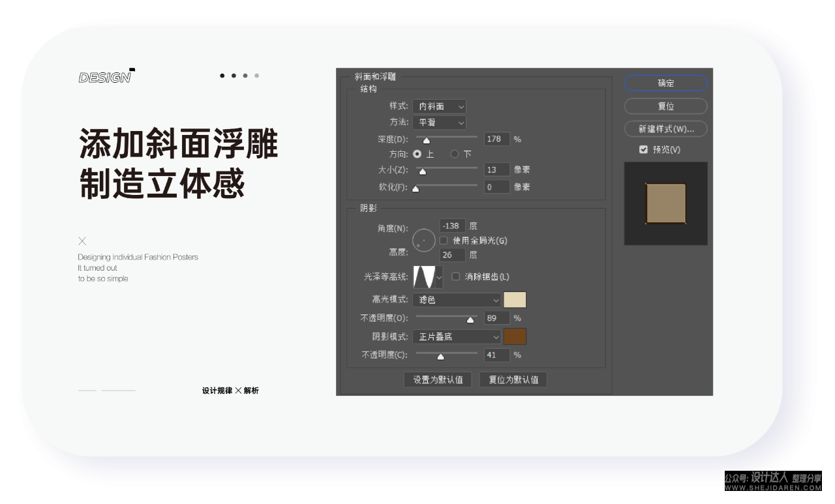This screenshot has height=504, width=835.
Task: Select direction 上 radio button
Action: [417, 155]
